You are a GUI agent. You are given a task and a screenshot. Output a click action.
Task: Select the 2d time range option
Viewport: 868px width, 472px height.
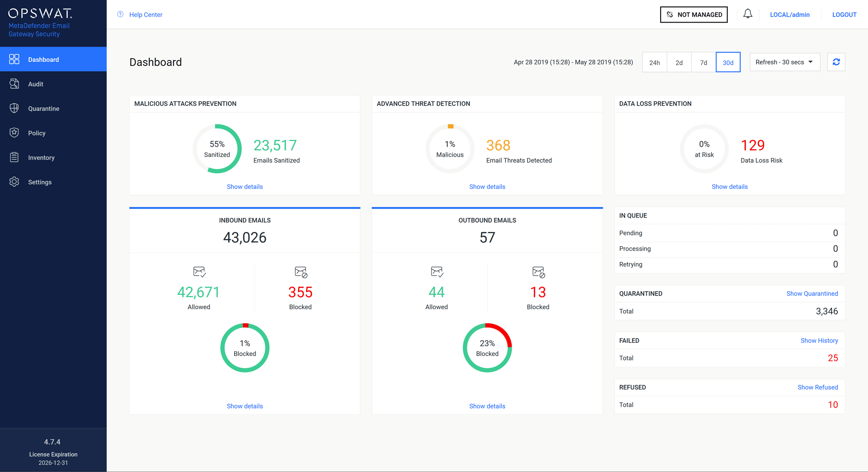[679, 63]
